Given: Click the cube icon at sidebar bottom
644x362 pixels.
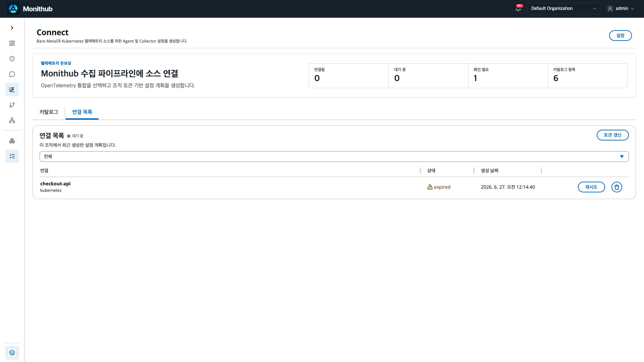Looking at the screenshot, I should [12, 353].
